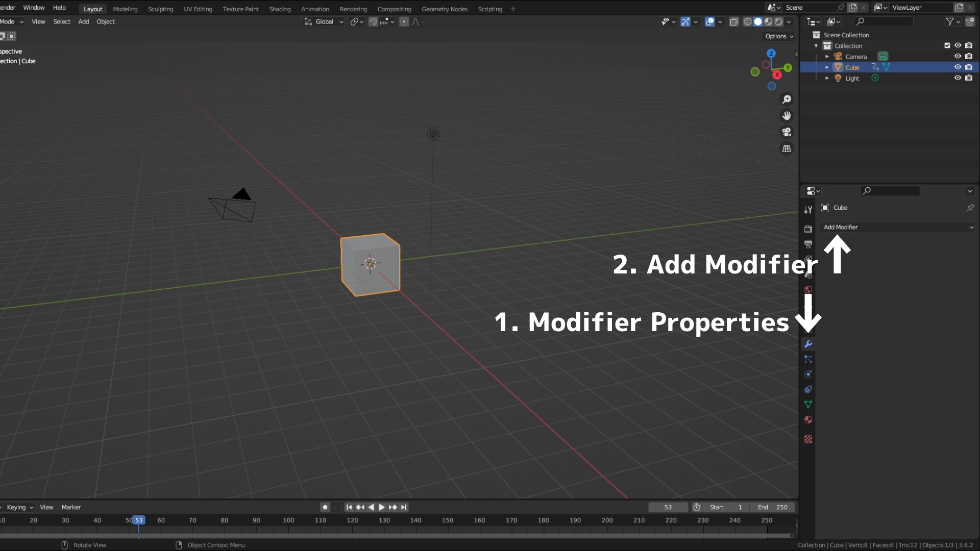Open the Physics Properties tab
Viewport: 980px width, 551px height.
(x=808, y=374)
